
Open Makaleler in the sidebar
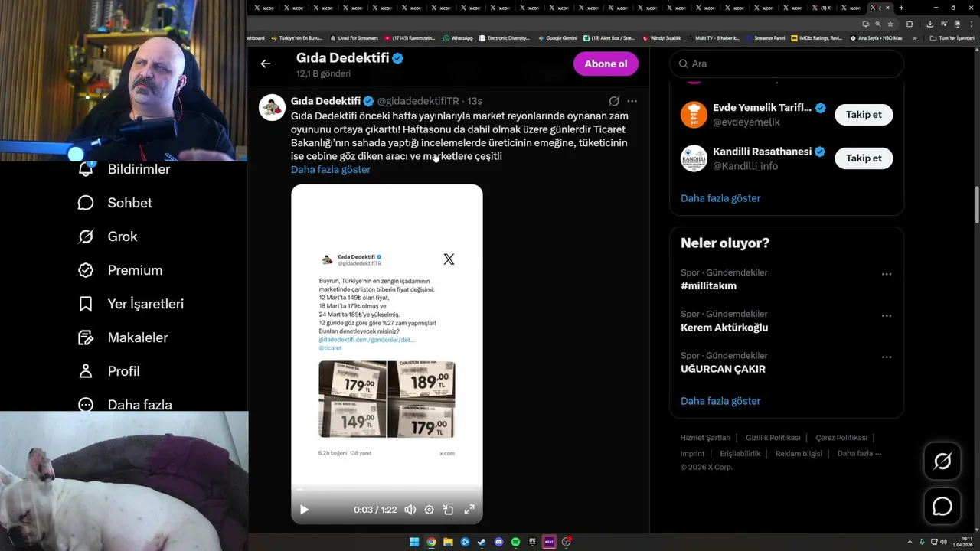point(122,337)
